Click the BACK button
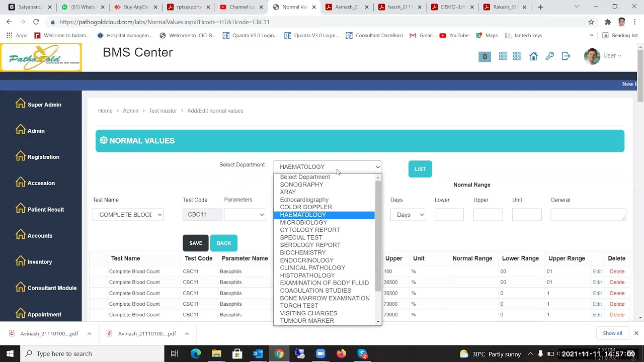The image size is (644, 362). click(224, 243)
